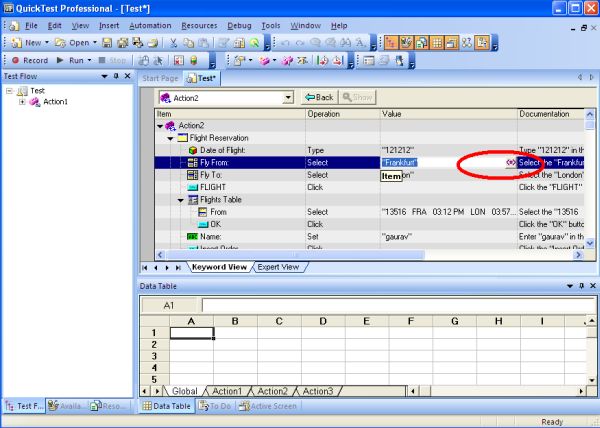Click the keyword grid vertical scroll down arrow

(x=590, y=243)
